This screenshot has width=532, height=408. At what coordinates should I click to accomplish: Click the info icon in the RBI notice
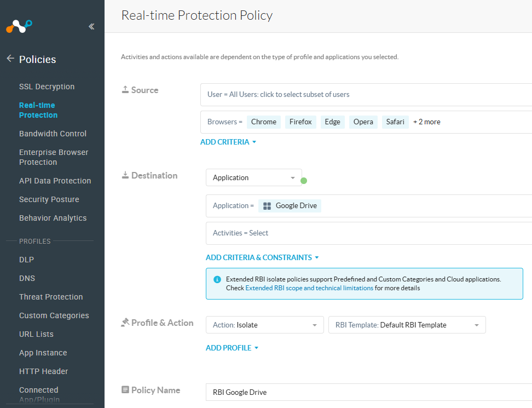point(217,279)
